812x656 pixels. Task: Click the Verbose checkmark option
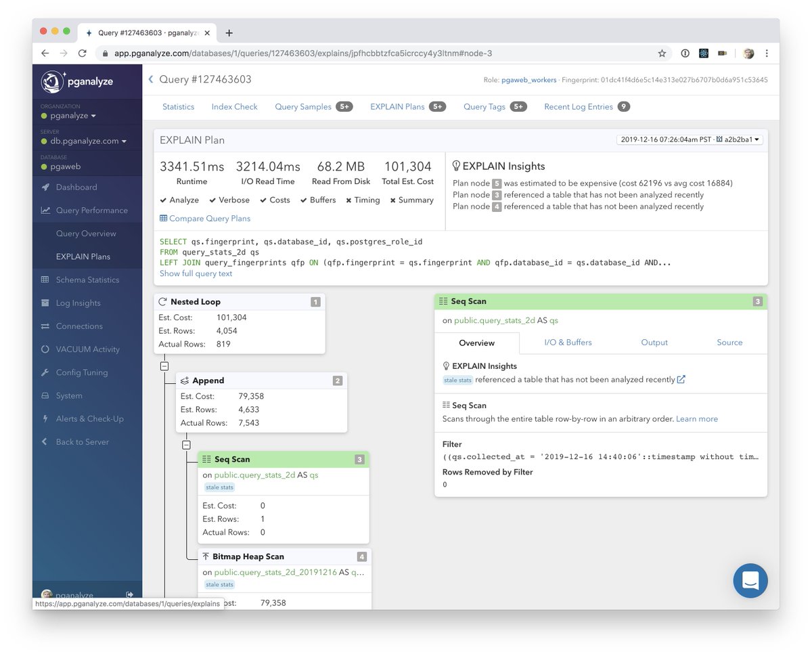coord(229,200)
